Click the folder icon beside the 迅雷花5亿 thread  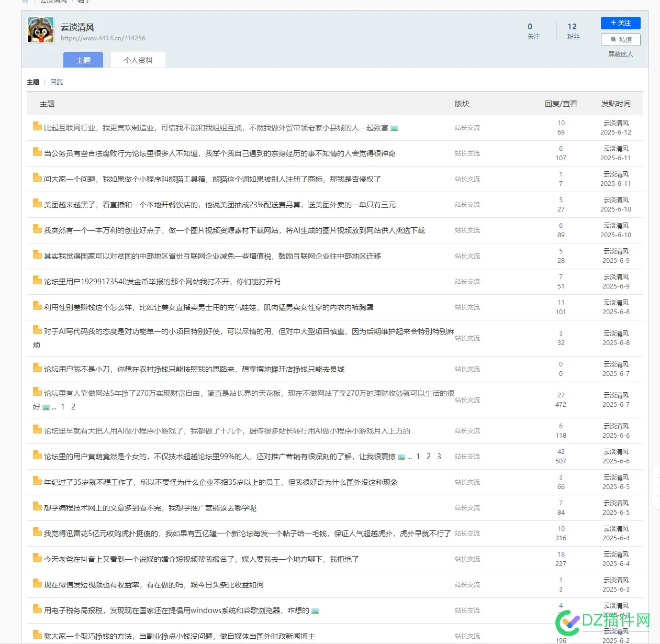click(37, 532)
